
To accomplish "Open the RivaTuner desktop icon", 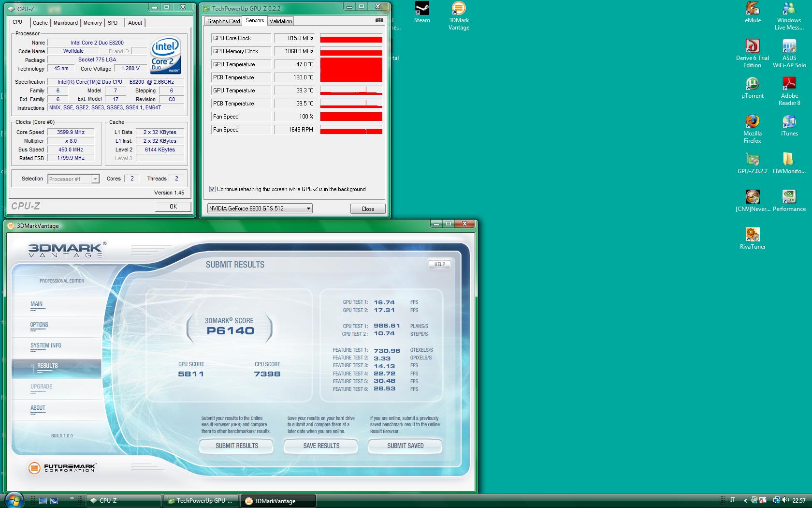I will coord(753,239).
